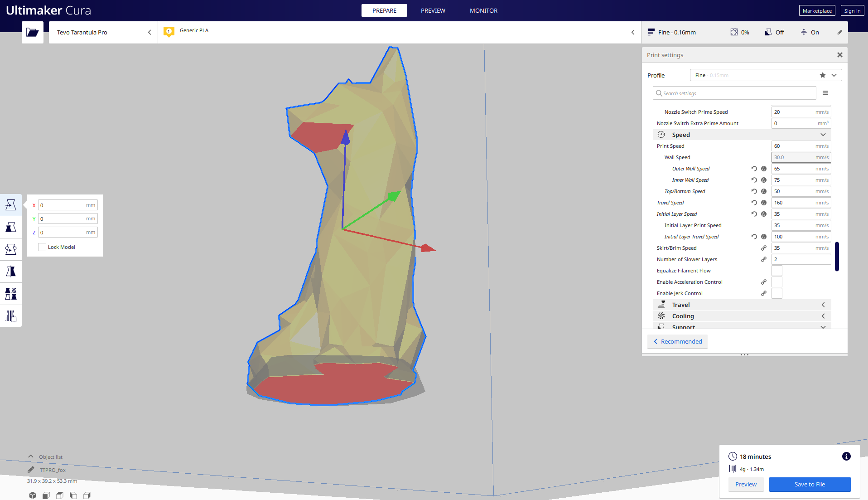Enable Acceleration Control checkbox
868x500 pixels.
click(x=777, y=282)
